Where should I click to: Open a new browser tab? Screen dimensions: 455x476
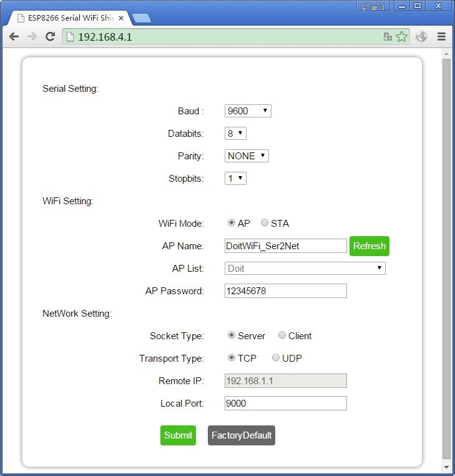[x=141, y=18]
